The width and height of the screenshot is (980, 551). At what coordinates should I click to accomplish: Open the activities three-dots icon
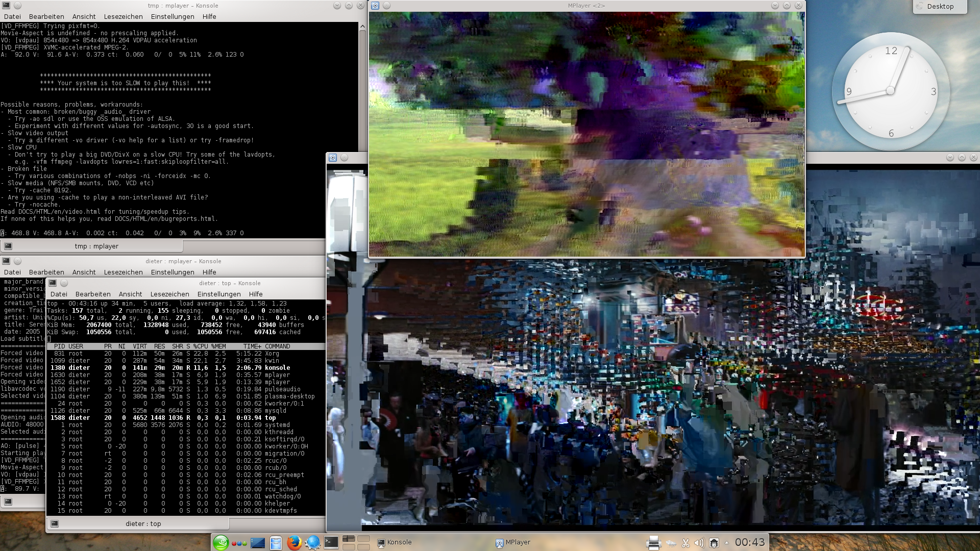point(239,543)
